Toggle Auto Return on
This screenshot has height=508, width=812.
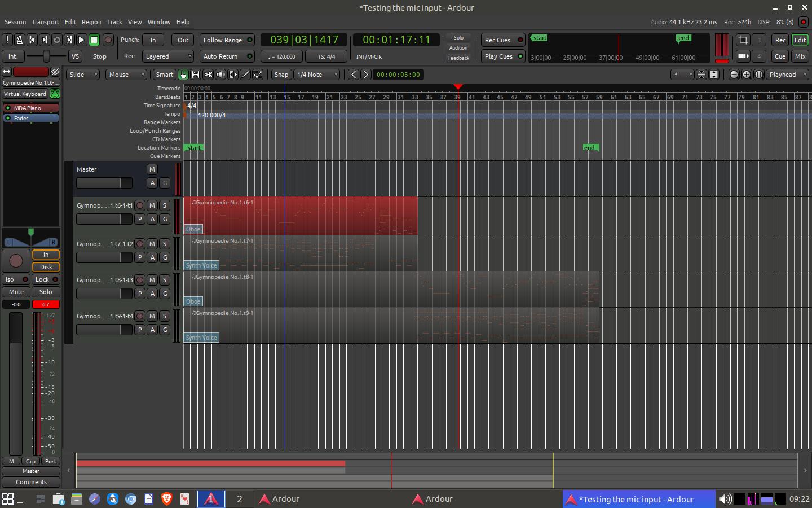pyautogui.click(x=227, y=56)
